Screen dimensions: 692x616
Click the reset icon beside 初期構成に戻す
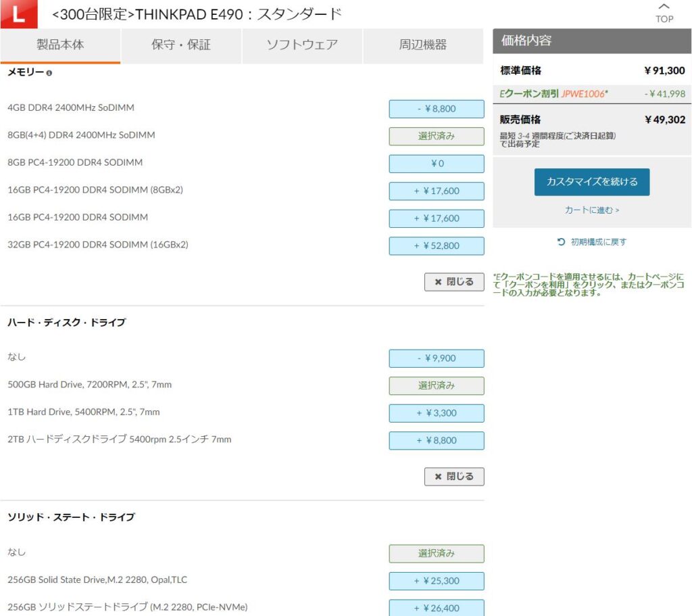561,241
